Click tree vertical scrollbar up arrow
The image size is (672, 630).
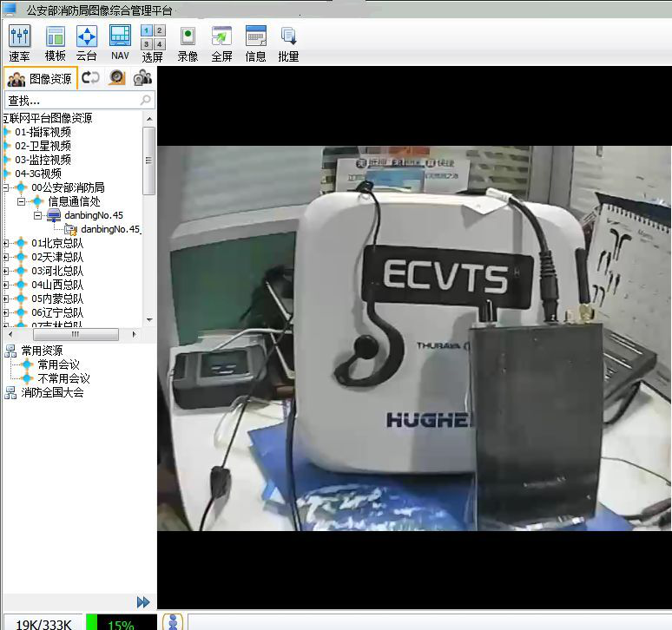(149, 119)
